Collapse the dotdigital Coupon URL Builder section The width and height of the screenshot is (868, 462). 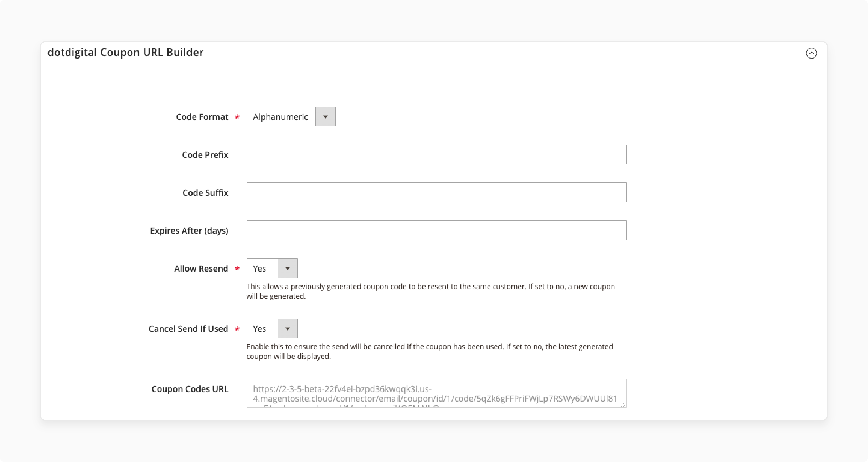(811, 53)
